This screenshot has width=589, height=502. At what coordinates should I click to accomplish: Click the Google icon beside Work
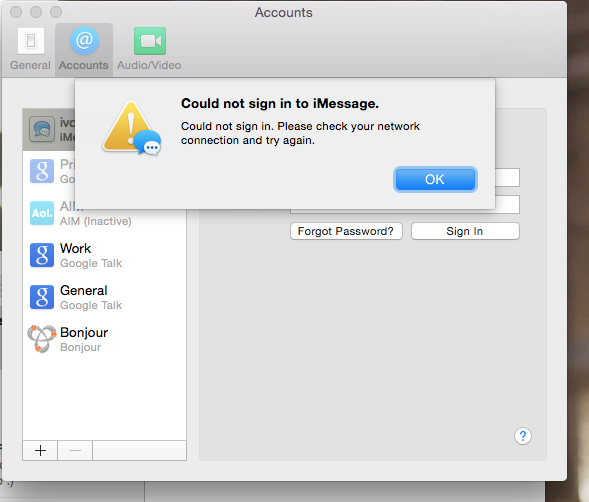tap(42, 255)
